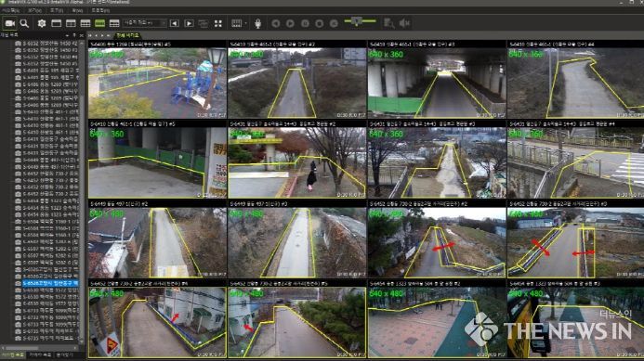This screenshot has width=644, height=361.
Task: Go to previous page arrow button
Action: pyautogui.click(x=175, y=23)
